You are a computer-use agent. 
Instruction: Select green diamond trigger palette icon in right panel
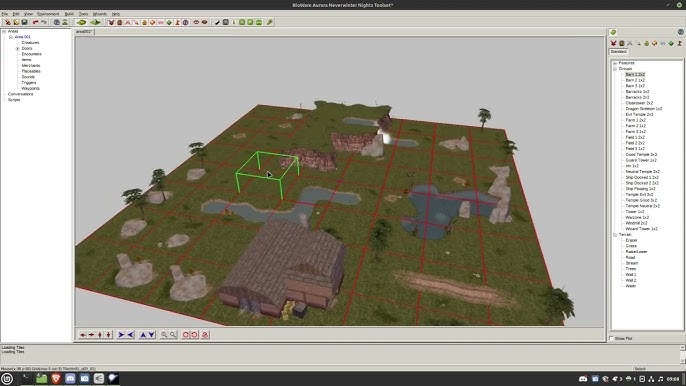click(671, 43)
